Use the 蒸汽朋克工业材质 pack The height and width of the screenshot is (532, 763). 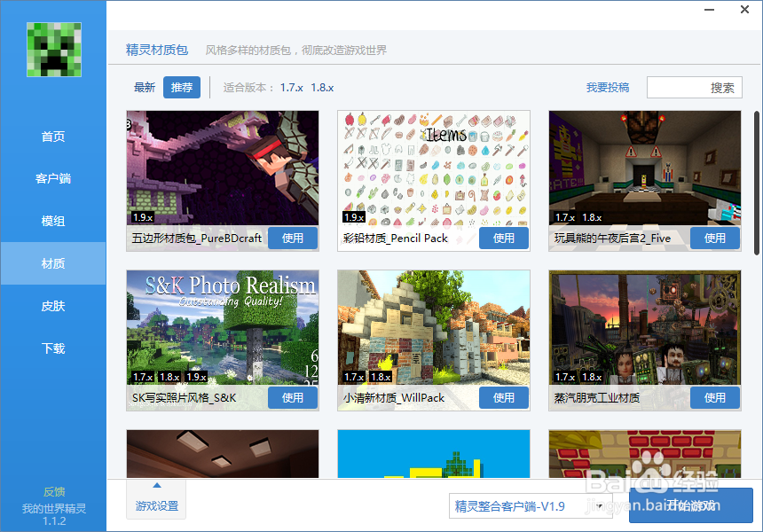[x=715, y=397]
